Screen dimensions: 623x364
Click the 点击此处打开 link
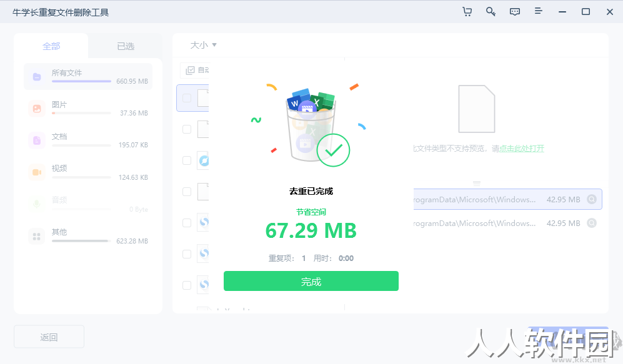point(522,149)
